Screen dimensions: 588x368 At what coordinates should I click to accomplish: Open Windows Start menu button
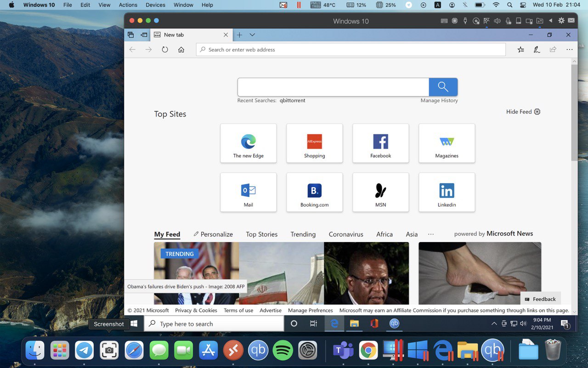(x=134, y=324)
